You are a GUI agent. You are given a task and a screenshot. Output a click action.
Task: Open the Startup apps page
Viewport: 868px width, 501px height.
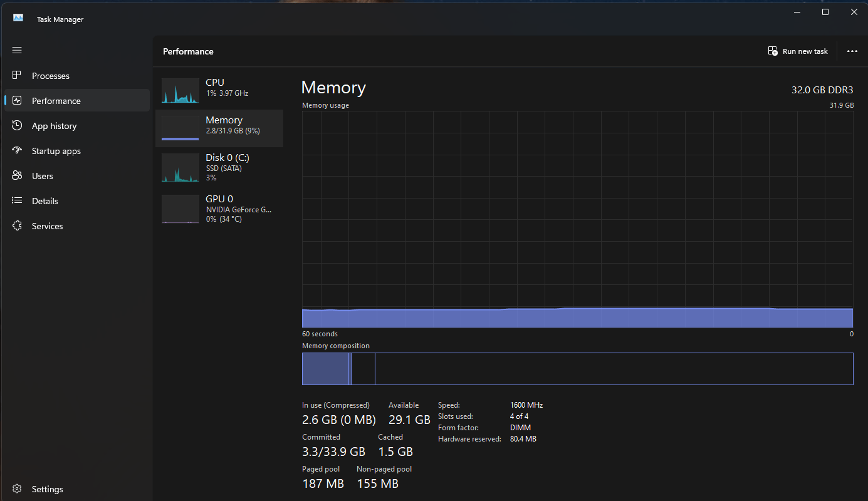tap(76, 150)
